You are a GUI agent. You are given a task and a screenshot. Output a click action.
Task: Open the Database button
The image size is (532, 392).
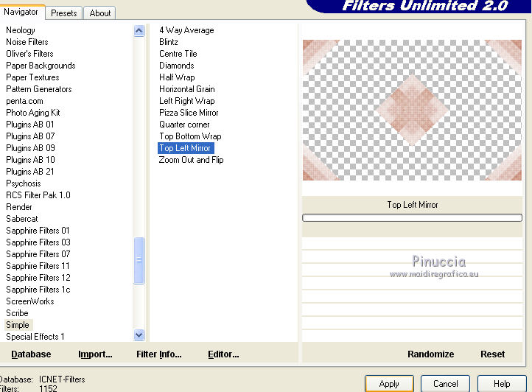31,354
